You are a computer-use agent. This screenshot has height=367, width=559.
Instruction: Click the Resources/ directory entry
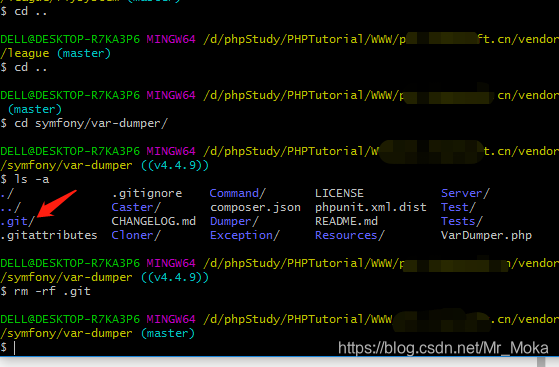(x=350, y=235)
